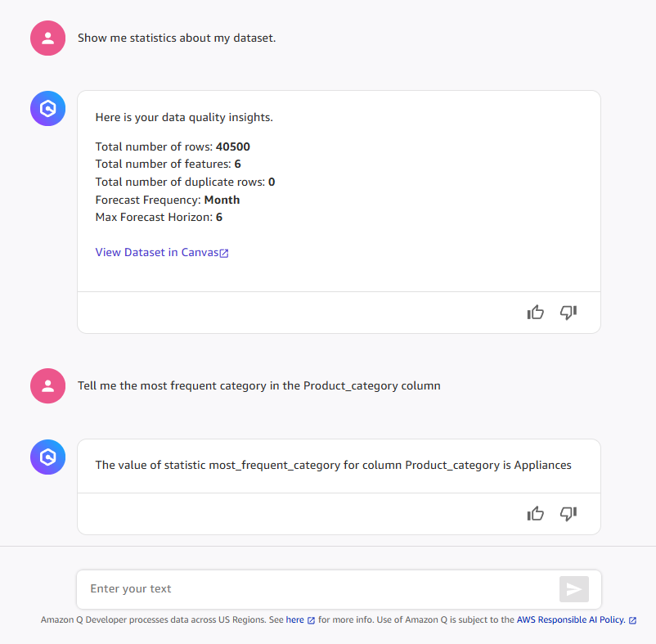The height and width of the screenshot is (644, 656).
Task: Click the data quality insights response card
Action: (339, 188)
